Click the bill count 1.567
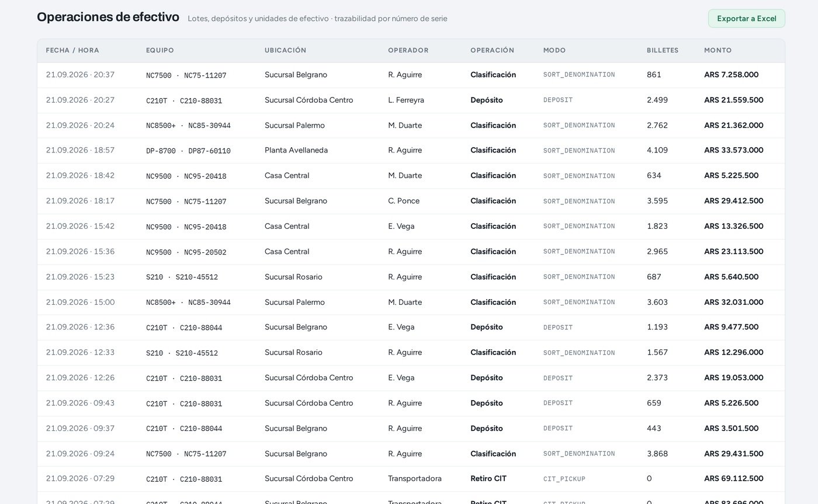The width and height of the screenshot is (818, 504). 657,352
